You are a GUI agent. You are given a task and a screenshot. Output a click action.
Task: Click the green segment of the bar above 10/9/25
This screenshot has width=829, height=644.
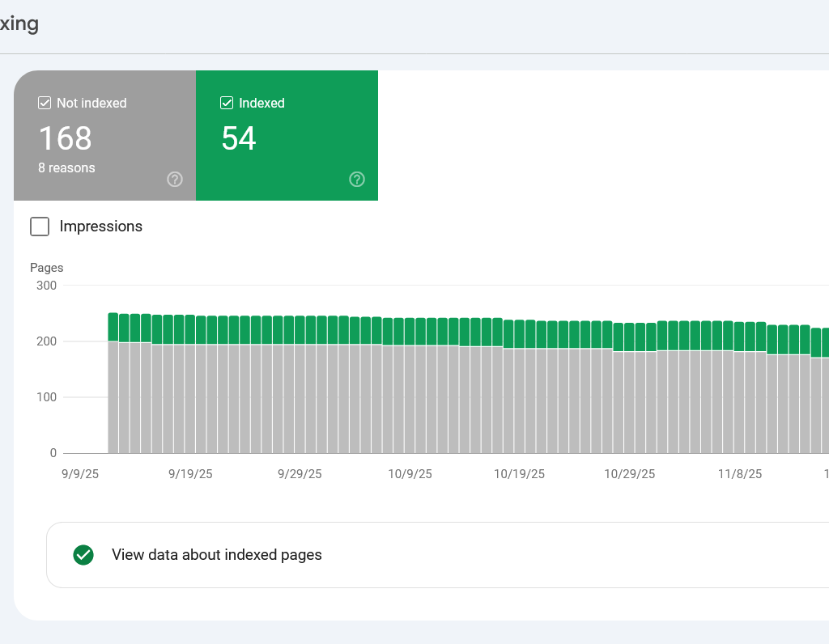[410, 332]
